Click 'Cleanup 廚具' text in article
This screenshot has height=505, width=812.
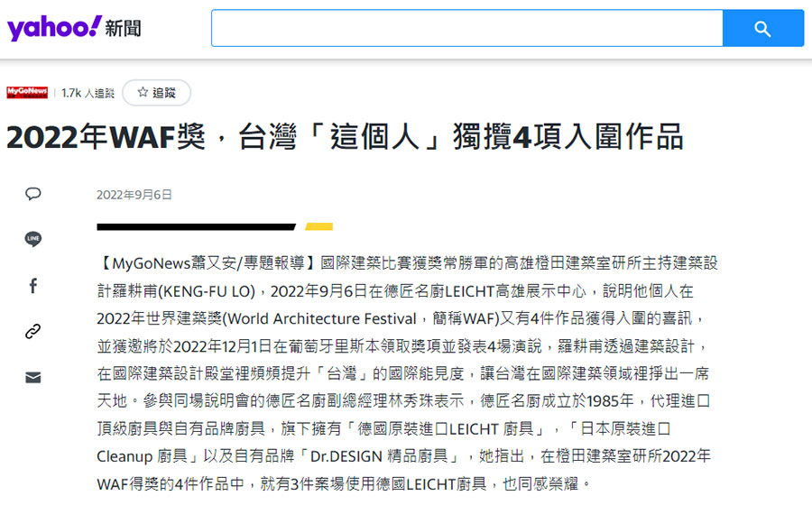tap(143, 456)
